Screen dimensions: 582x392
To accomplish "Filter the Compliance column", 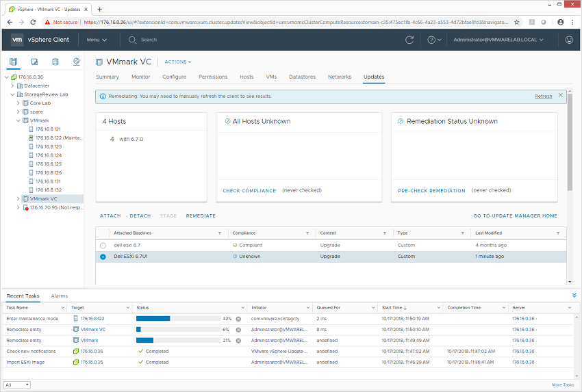I will click(x=307, y=233).
